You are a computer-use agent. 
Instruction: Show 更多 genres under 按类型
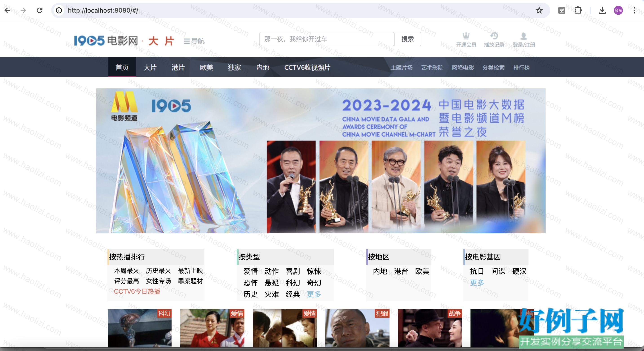pos(314,294)
